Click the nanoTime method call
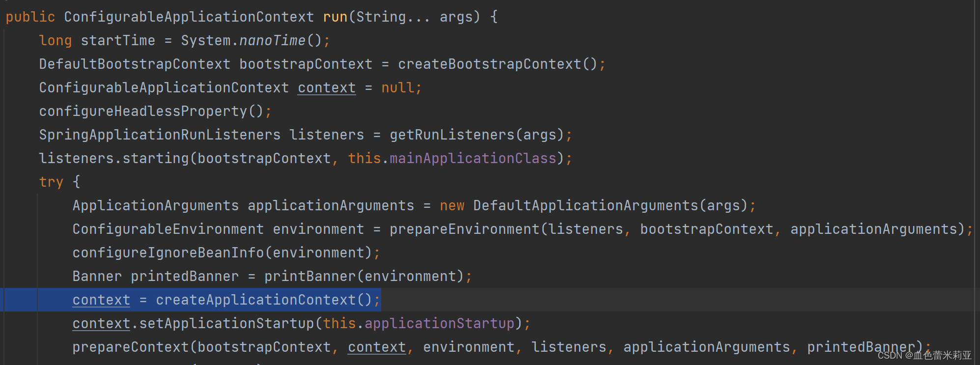The height and width of the screenshot is (365, 980). click(x=272, y=40)
